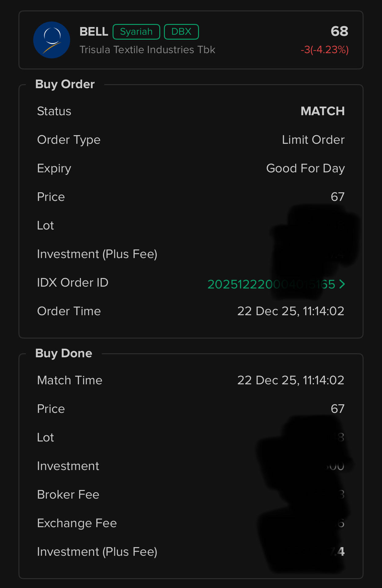Click the Buy Order price value 67
Viewport: 382px width, 588px height.
coord(337,197)
